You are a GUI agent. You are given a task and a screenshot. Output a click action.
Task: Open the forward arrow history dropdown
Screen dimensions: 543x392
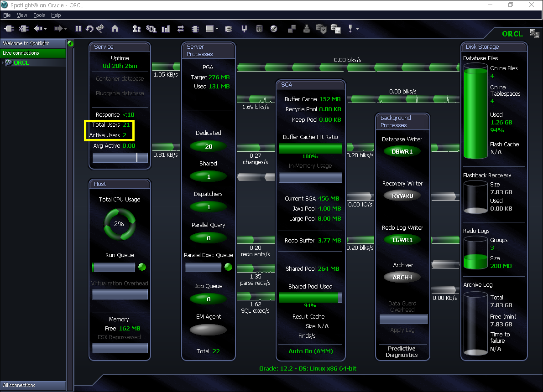65,29
